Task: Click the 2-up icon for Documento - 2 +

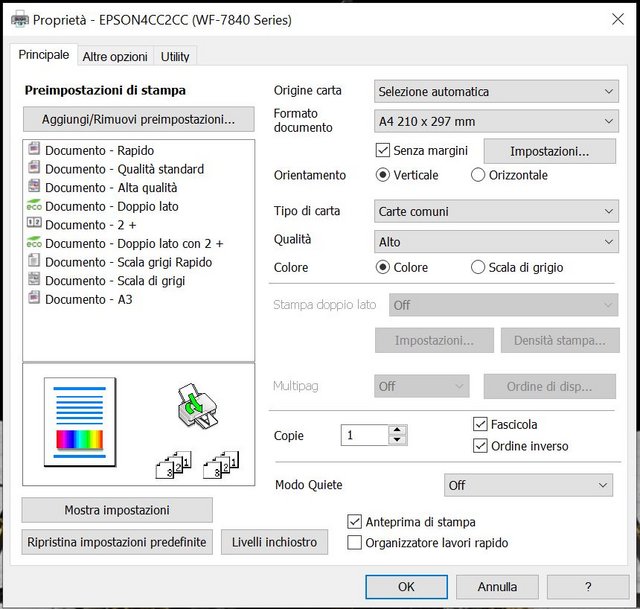Action: [34, 222]
